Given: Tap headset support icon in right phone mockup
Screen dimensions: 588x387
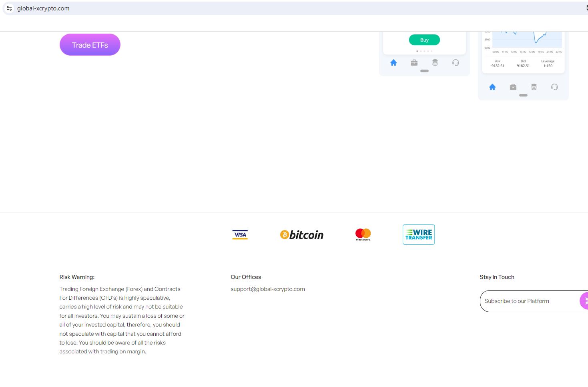Looking at the screenshot, I should click(554, 87).
